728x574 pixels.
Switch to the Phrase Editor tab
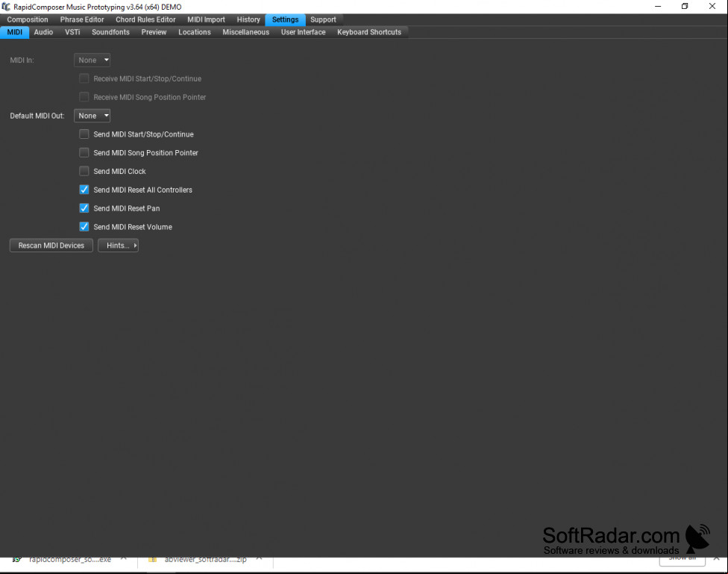tap(82, 19)
